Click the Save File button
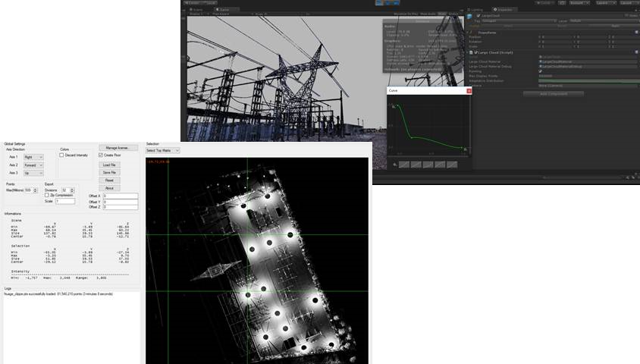This screenshot has height=364, width=640. pos(109,173)
